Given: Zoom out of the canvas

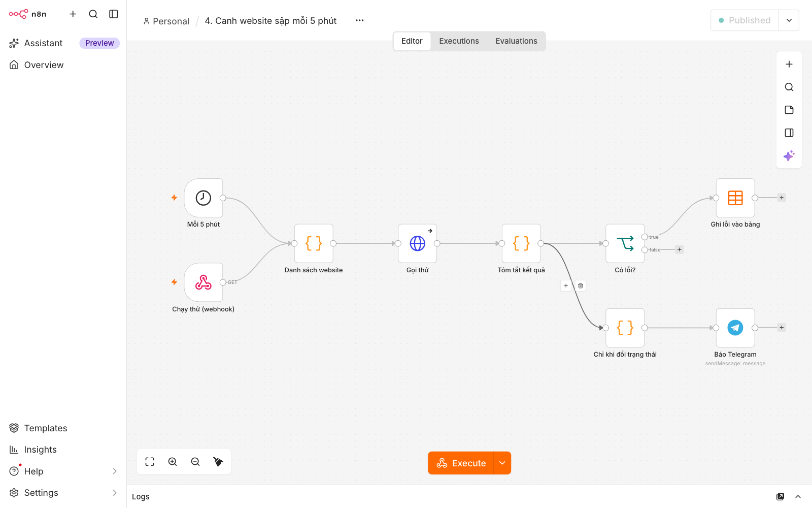Looking at the screenshot, I should coord(195,462).
